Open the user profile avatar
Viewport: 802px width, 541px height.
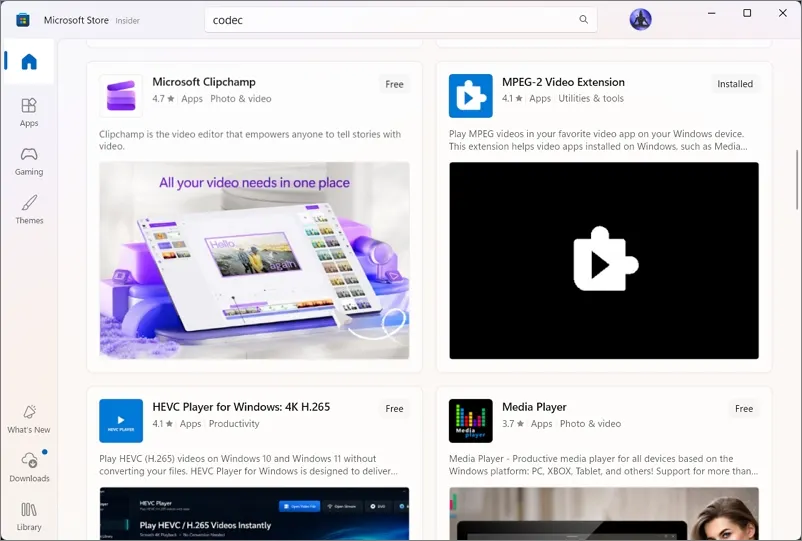coord(640,19)
